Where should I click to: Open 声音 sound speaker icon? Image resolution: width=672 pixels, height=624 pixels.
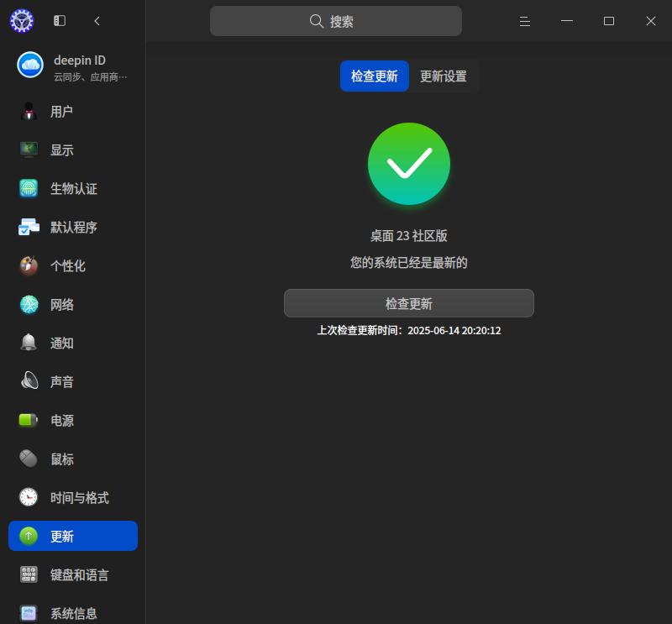click(29, 381)
